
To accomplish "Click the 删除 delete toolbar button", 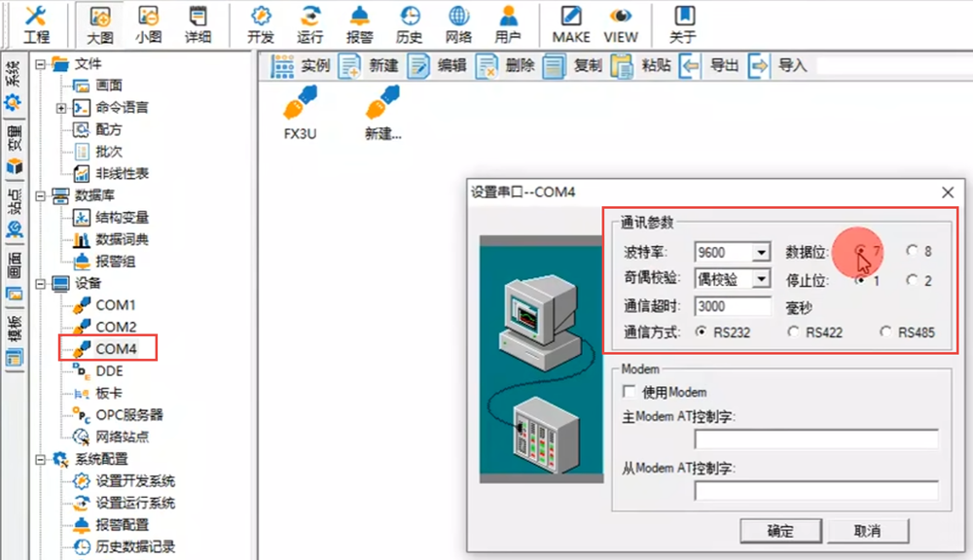I will [505, 66].
